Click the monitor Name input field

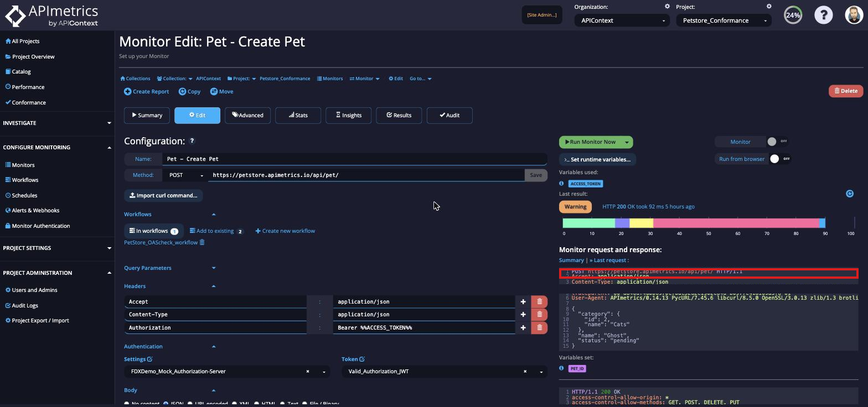click(355, 159)
